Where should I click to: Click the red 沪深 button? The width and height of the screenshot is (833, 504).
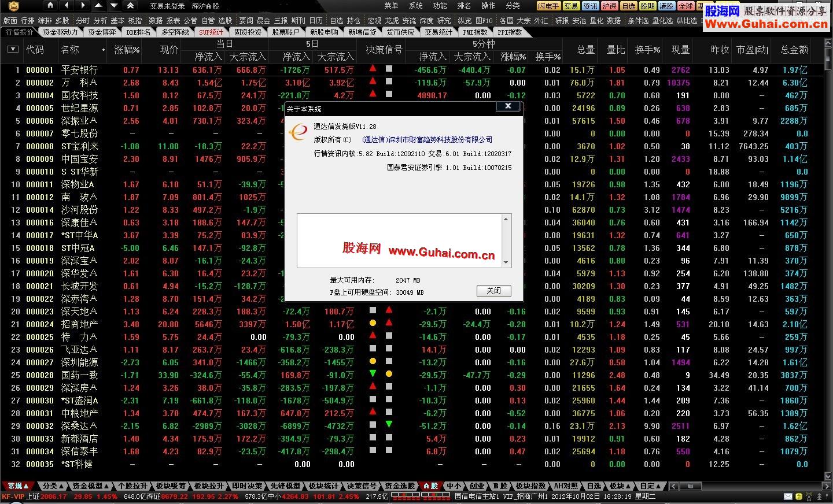(x=609, y=6)
